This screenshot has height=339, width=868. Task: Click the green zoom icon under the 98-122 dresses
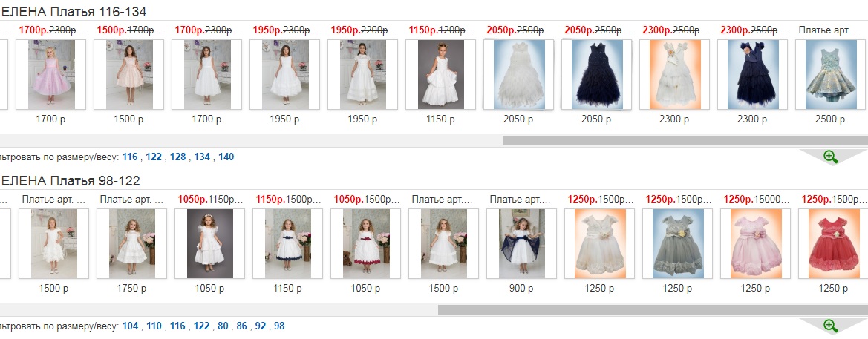click(830, 326)
